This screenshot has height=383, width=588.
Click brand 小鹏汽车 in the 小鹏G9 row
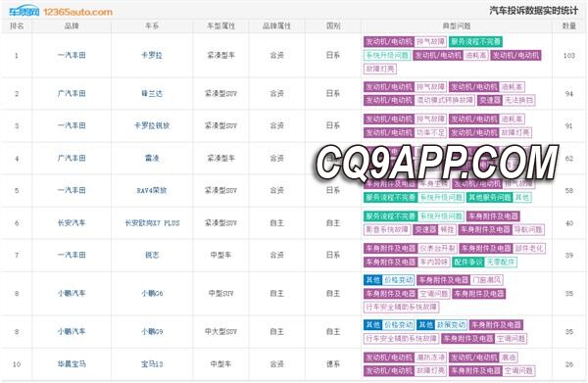(x=72, y=332)
